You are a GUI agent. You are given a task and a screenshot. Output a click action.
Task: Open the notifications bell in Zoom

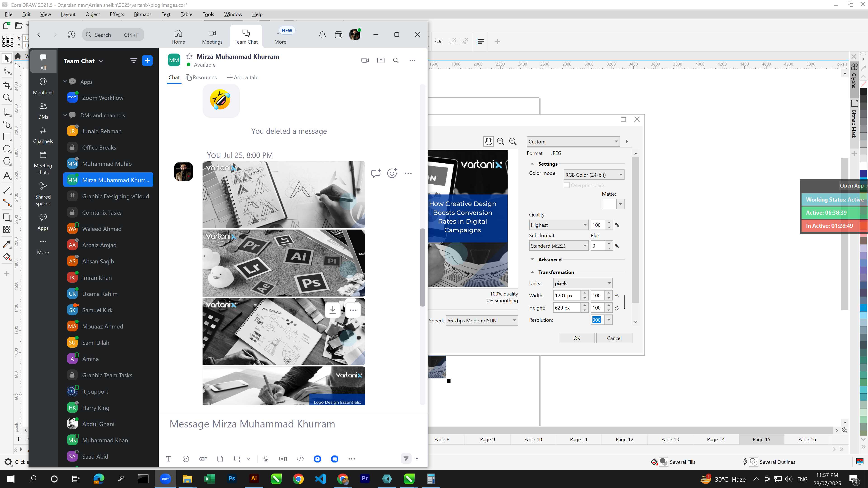[322, 35]
